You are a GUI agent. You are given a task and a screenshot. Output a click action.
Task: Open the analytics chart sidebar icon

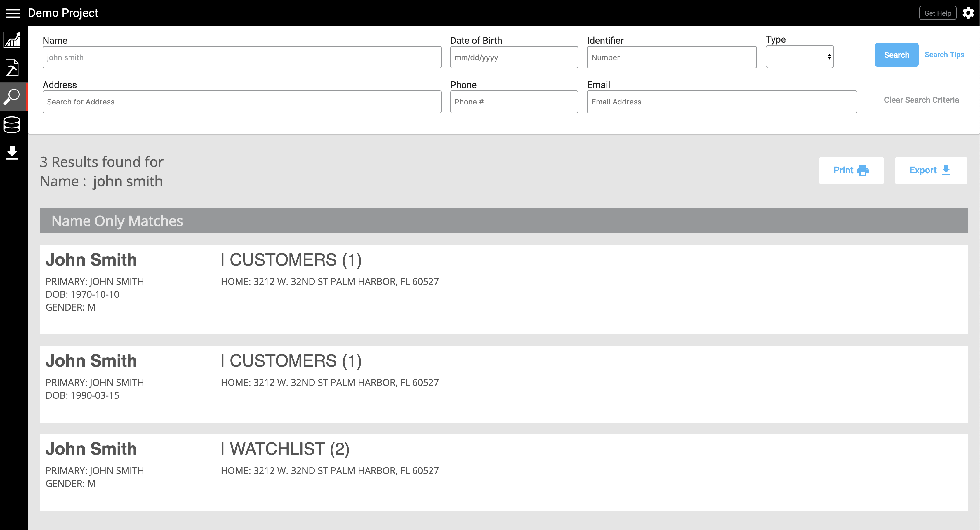[x=12, y=40]
